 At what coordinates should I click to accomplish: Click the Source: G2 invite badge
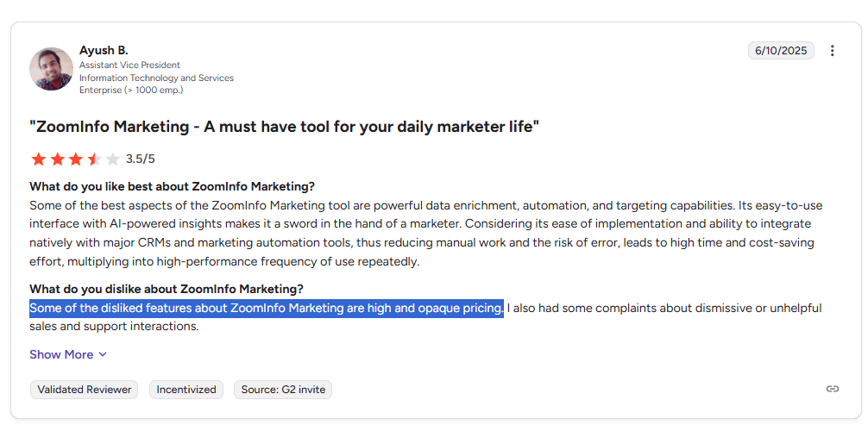[x=283, y=390]
